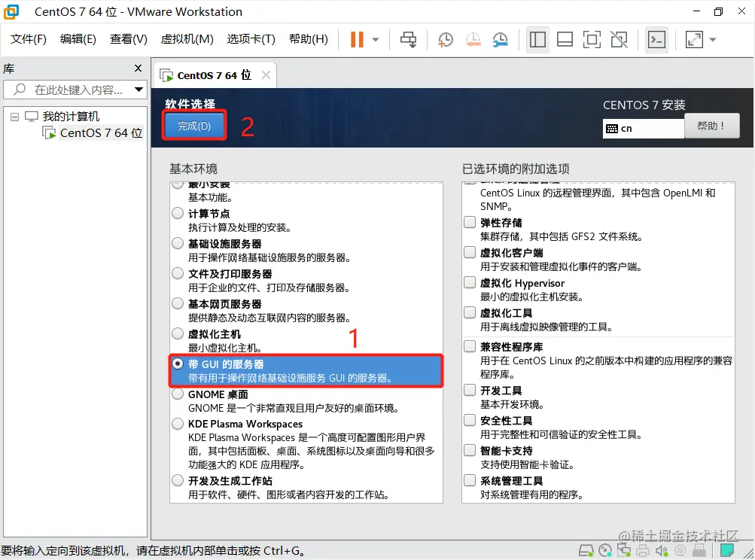The height and width of the screenshot is (560, 755).
Task: Take a snapshot of the VM
Action: [x=445, y=39]
